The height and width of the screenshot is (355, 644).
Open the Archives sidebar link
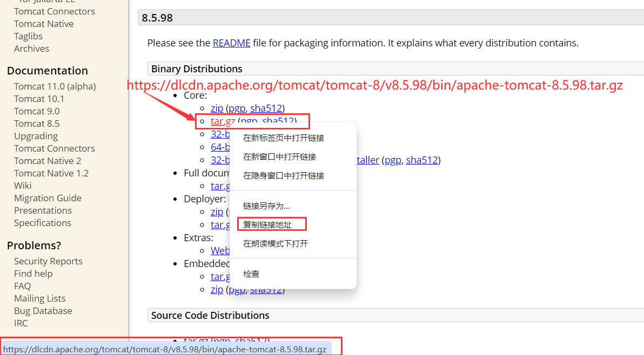31,49
